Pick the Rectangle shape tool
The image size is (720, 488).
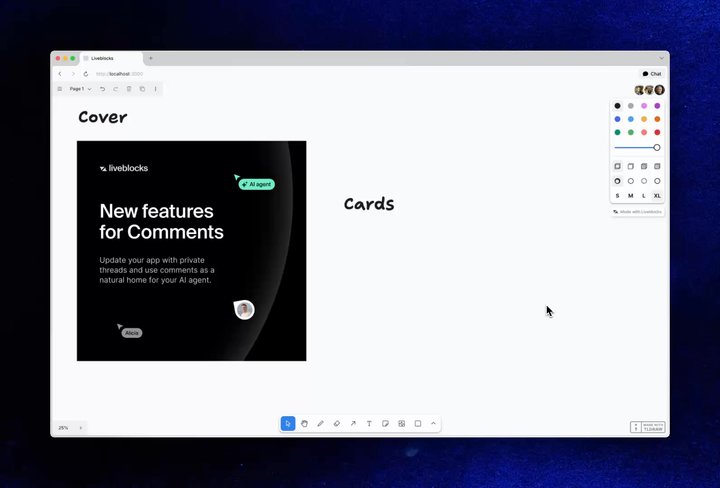[x=418, y=424]
